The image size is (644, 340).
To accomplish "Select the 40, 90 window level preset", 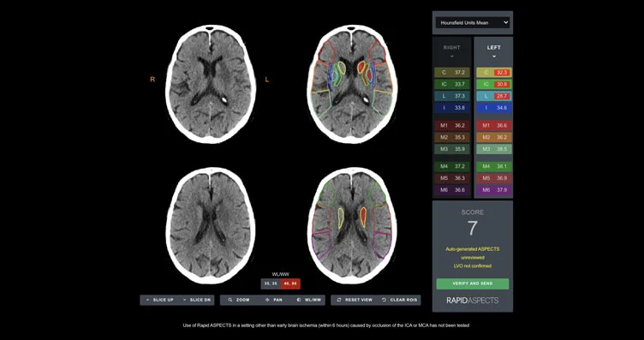I will pyautogui.click(x=290, y=283).
